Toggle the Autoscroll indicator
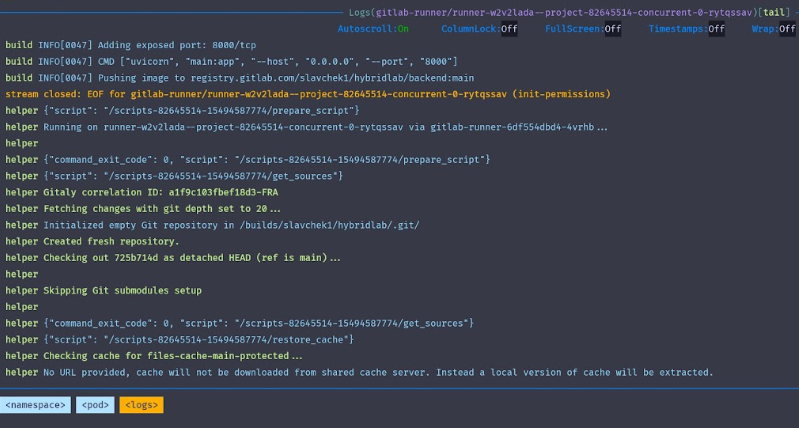 click(373, 29)
